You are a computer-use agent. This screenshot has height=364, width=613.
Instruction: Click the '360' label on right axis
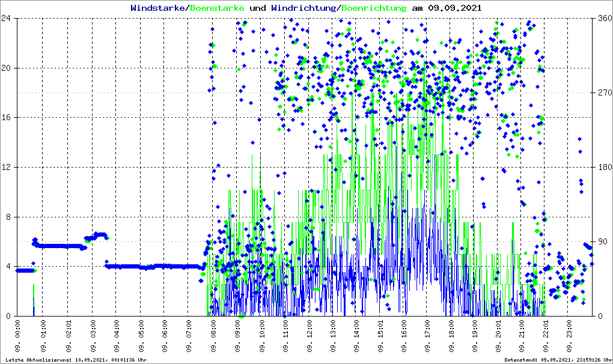[x=604, y=18]
